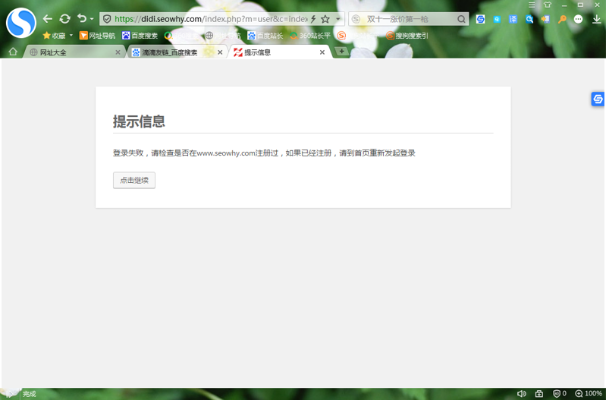Click the Sogou browser logo
This screenshot has height=400, width=606.
20,21
